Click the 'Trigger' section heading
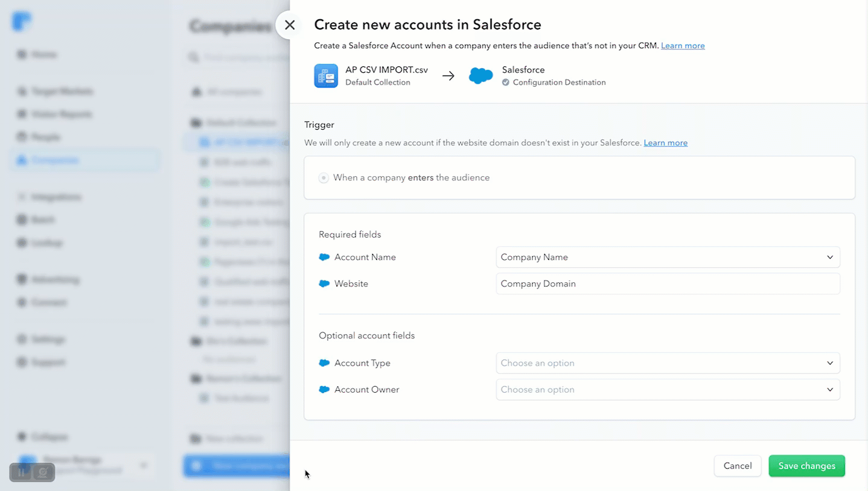 click(x=319, y=125)
